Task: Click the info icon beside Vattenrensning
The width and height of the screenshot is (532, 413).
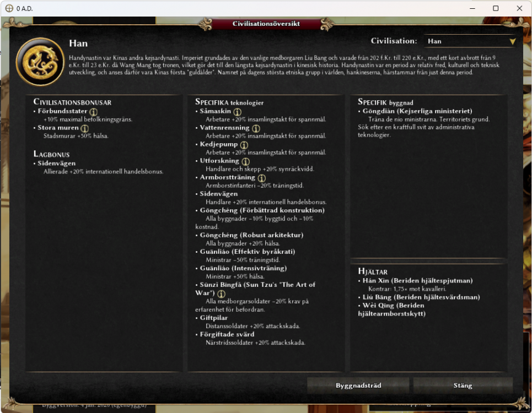Action: coord(256,128)
